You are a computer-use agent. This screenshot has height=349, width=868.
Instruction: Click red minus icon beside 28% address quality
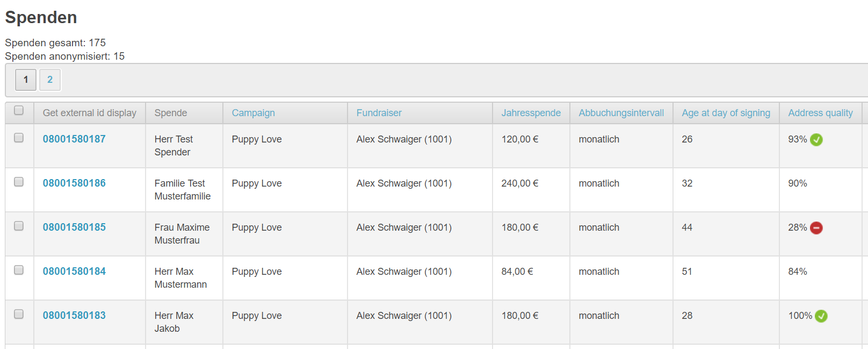click(x=816, y=228)
